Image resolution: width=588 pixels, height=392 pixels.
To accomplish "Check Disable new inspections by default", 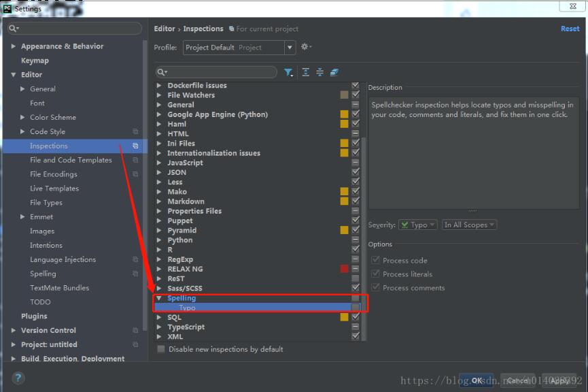I will [160, 349].
